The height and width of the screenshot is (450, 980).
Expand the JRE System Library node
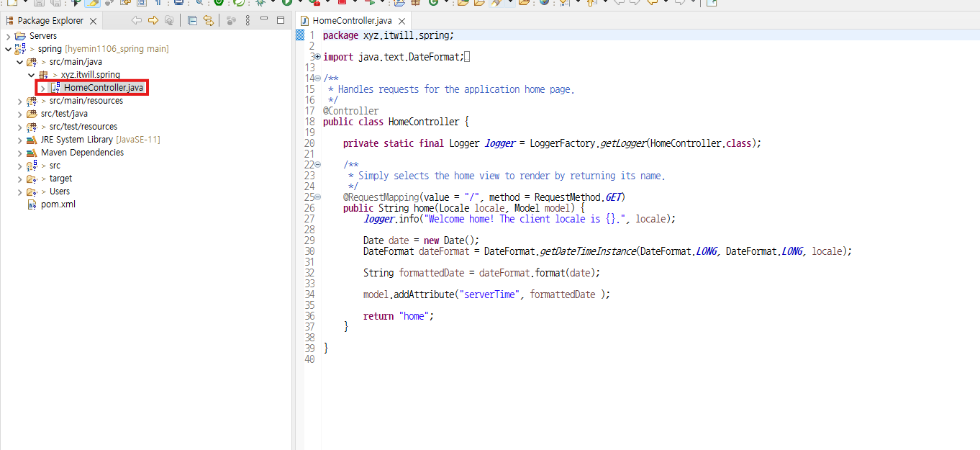click(20, 140)
